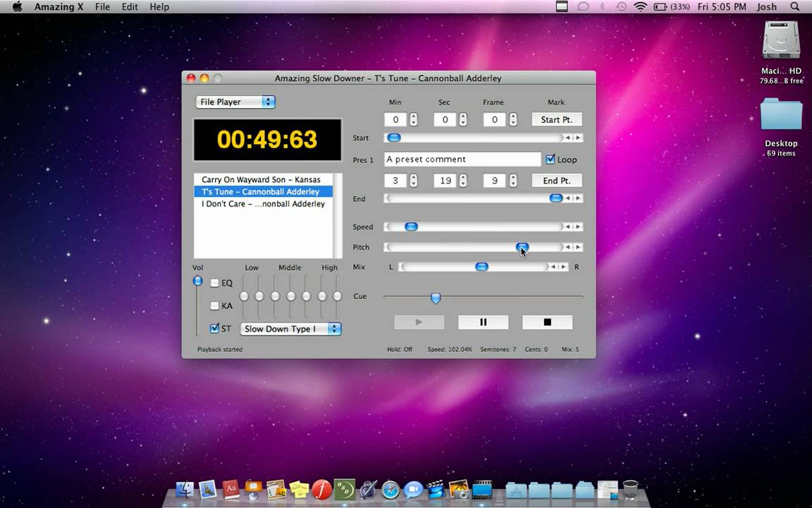Open the Edit menu

coord(130,7)
